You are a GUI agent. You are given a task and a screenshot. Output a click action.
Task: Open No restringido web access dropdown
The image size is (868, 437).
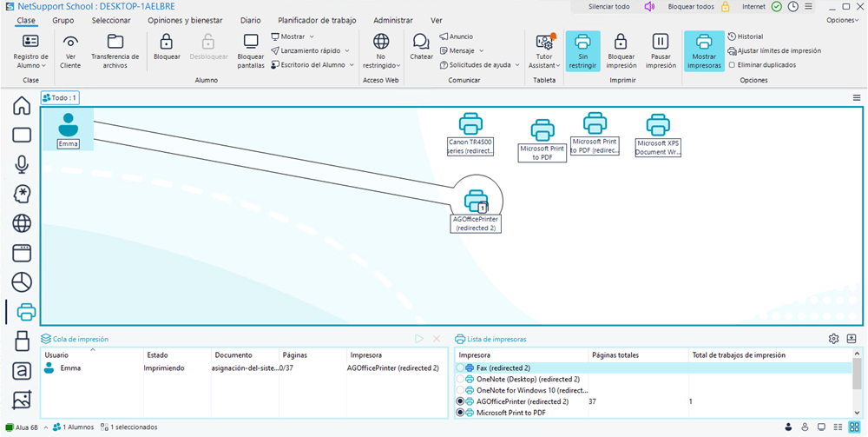click(x=381, y=51)
